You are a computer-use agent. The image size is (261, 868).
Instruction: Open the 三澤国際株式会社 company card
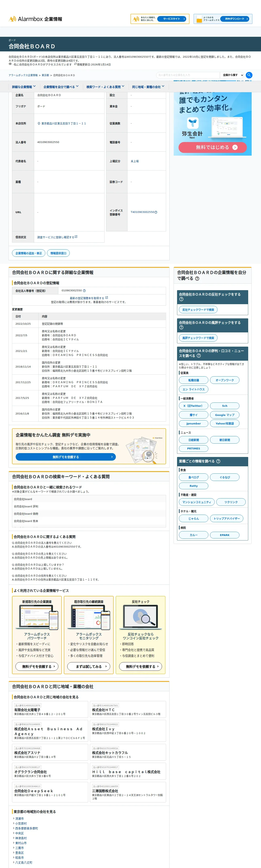click(x=128, y=792)
